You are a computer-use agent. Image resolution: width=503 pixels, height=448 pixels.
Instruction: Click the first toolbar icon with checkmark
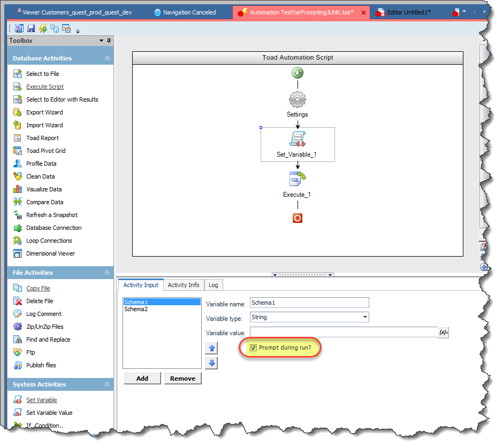tap(19, 28)
